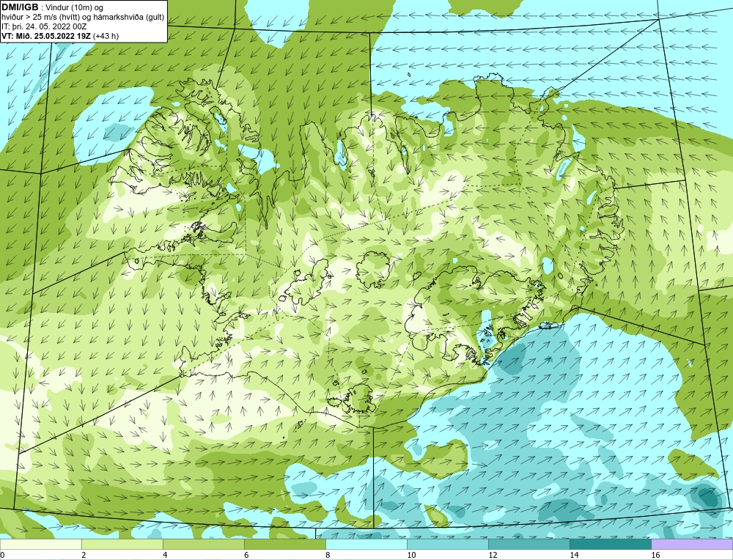Click the 10–12 m/s turquoise legend swatch
733x560 pixels.
447,544
